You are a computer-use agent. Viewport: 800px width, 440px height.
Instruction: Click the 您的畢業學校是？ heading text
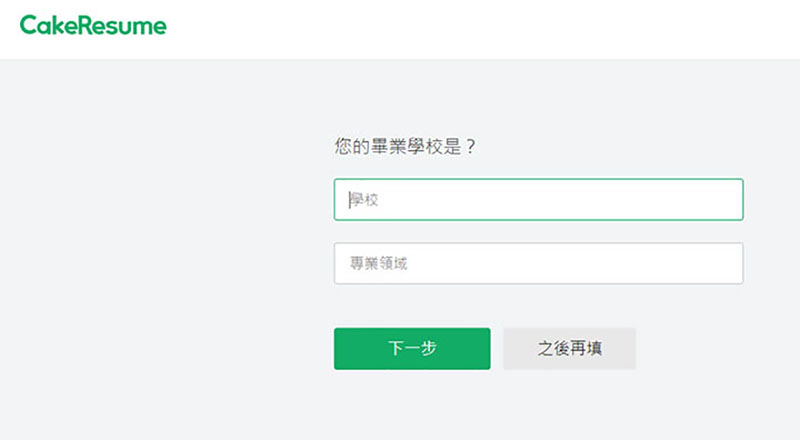405,146
